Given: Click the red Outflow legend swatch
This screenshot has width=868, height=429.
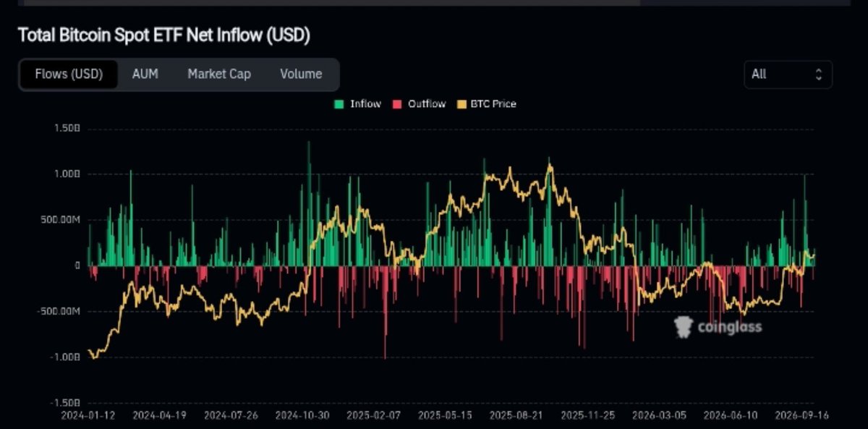Looking at the screenshot, I should coord(396,104).
